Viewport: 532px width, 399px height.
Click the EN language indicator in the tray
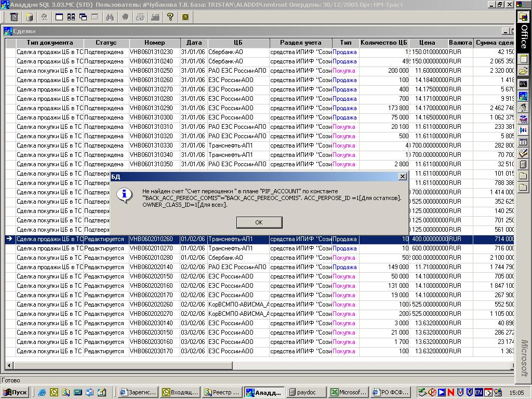[478, 392]
